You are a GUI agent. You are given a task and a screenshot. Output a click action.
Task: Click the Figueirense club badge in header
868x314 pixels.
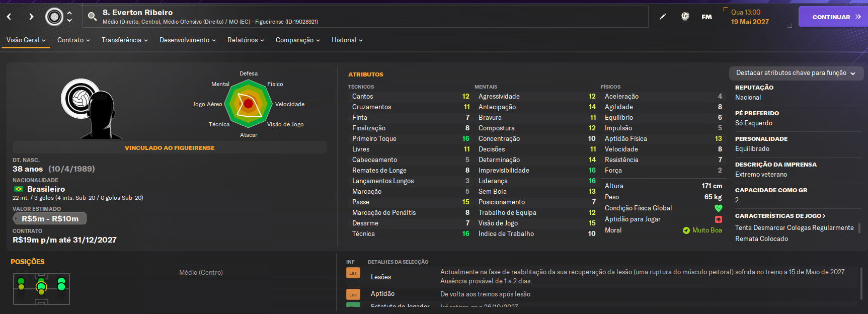coord(54,17)
